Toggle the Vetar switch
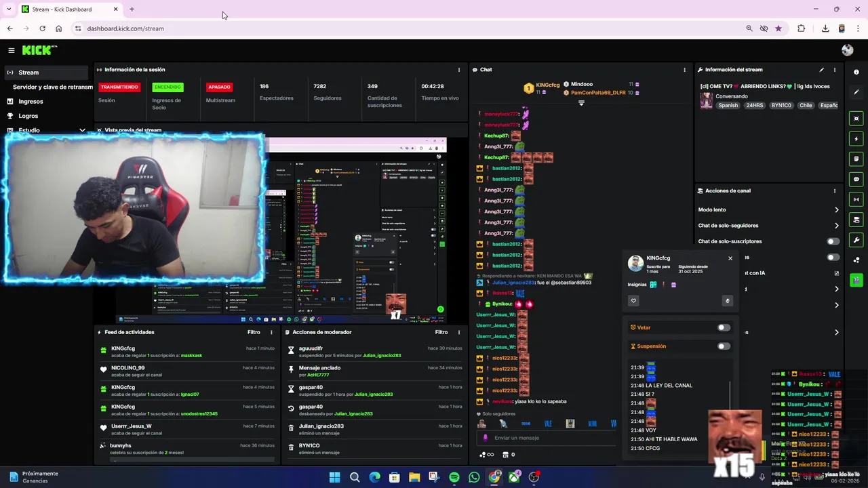Image resolution: width=868 pixels, height=488 pixels. [724, 327]
